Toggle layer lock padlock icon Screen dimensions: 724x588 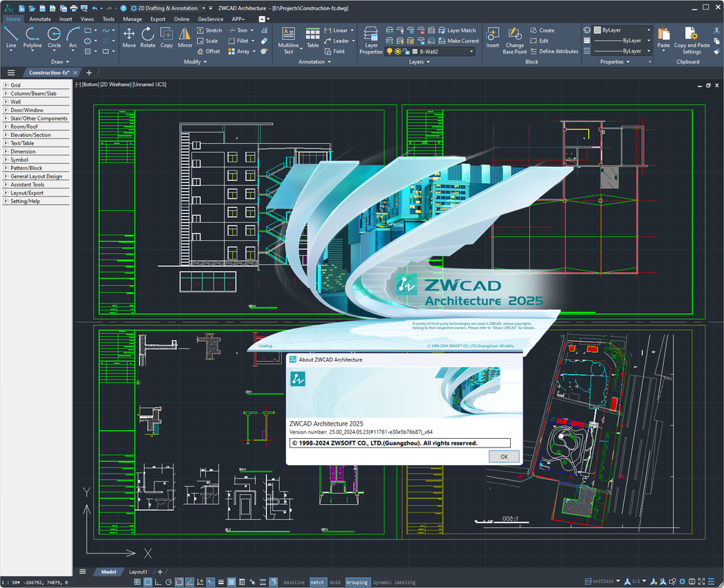[406, 51]
